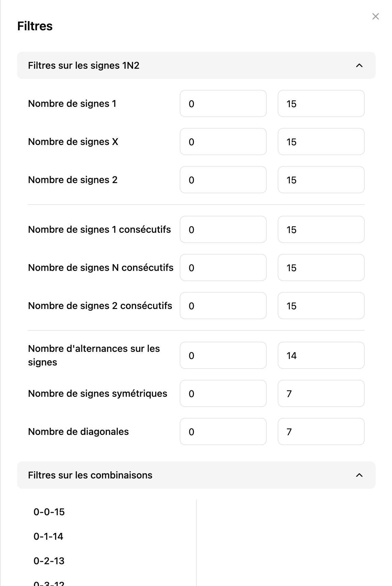The height and width of the screenshot is (586, 392).
Task: Edit minimum of 'Nombre de signes 1 consécutifs'
Action: pos(223,229)
